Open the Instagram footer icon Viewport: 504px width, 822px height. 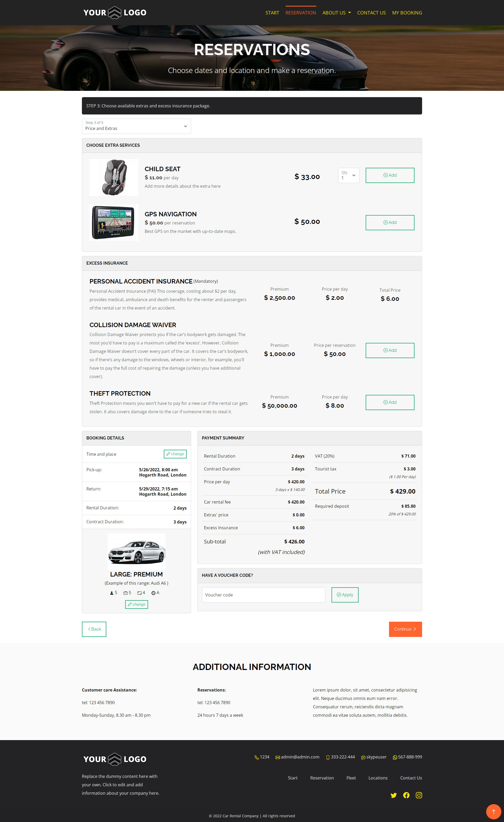419,795
